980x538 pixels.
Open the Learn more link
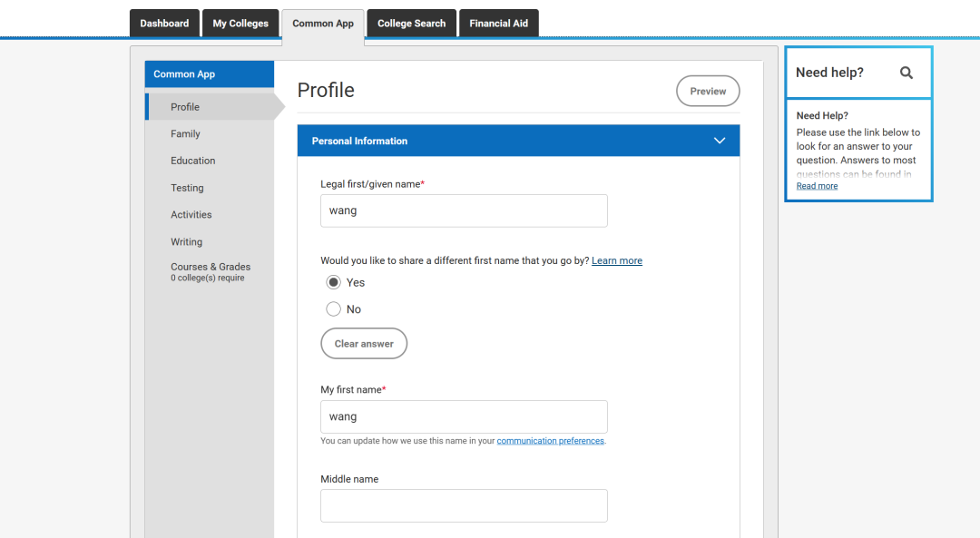[617, 260]
